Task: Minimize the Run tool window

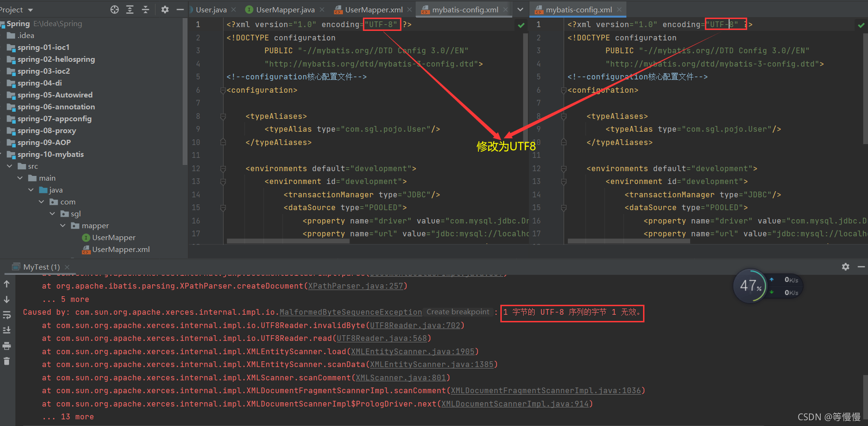Action: coord(861,267)
